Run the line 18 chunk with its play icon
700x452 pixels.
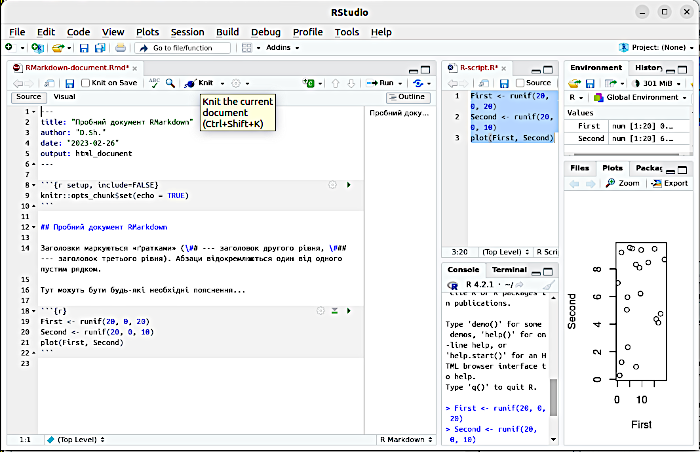[x=349, y=310]
